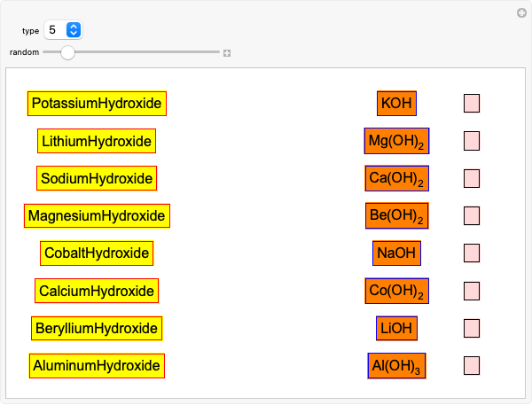Viewport: 532px width, 405px height.
Task: Select the Ca(OH)2 formula box
Action: 396,178
